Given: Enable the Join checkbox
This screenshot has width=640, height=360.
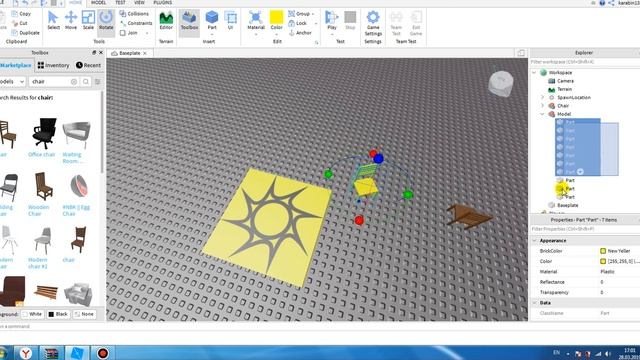Looking at the screenshot, I should coord(123,33).
